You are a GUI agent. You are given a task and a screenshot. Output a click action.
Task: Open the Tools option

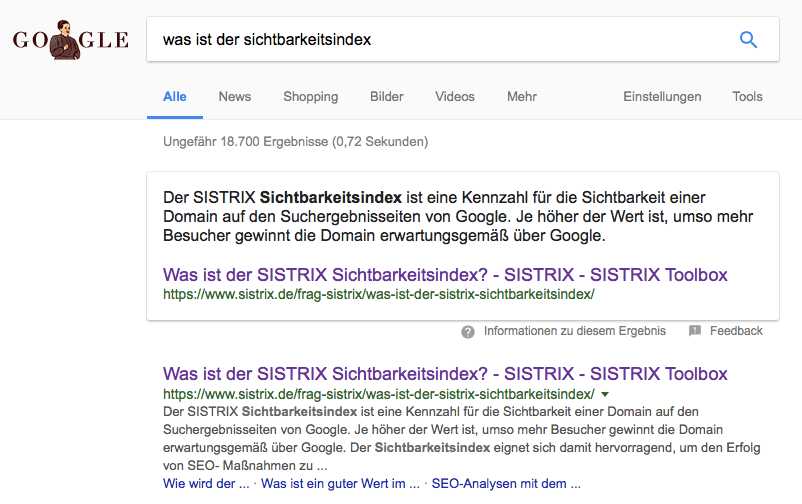pyautogui.click(x=747, y=97)
